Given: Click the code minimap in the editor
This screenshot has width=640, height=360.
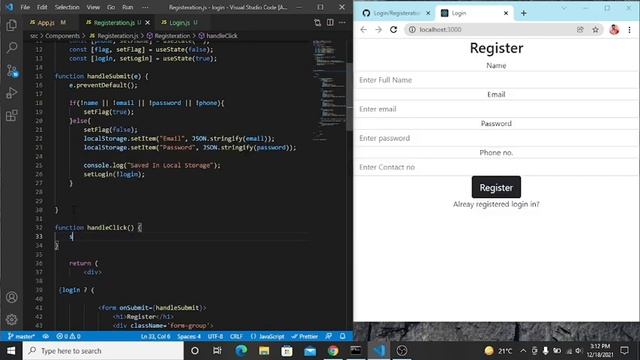Looking at the screenshot, I should point(329,90).
